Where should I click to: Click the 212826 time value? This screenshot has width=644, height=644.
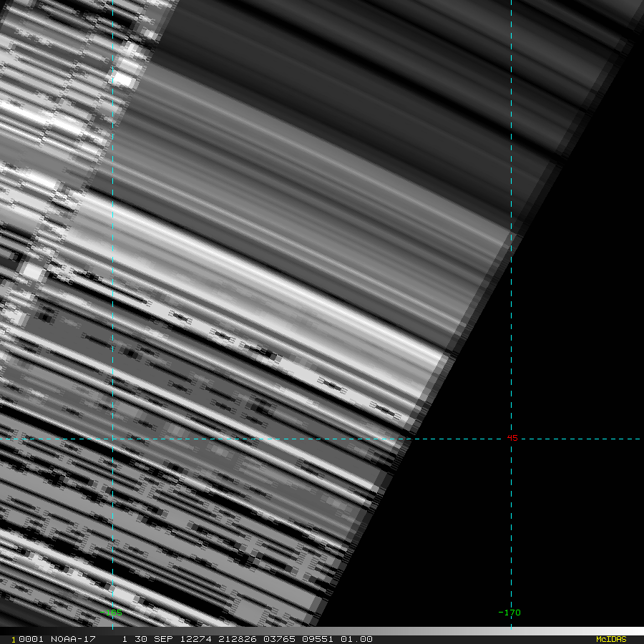click(238, 639)
